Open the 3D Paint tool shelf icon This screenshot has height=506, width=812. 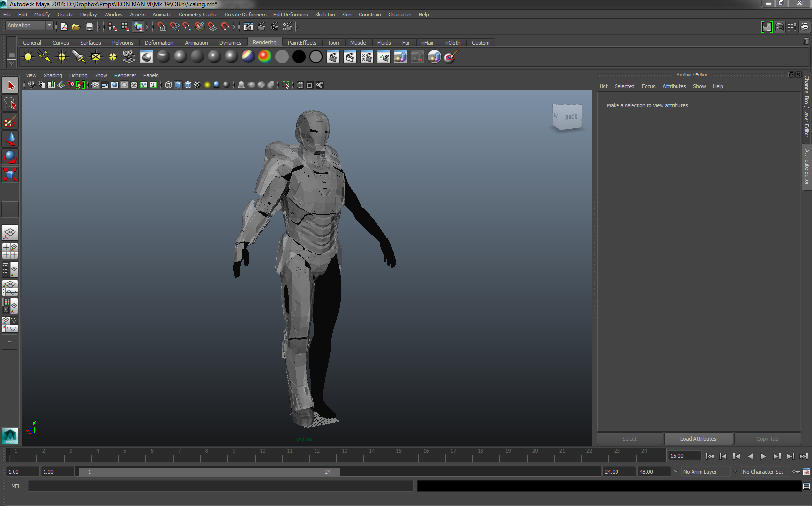click(x=451, y=57)
